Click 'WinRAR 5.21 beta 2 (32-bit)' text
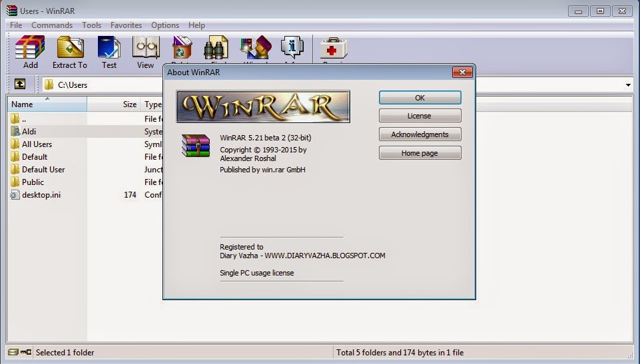The width and height of the screenshot is (640, 364). (x=265, y=138)
